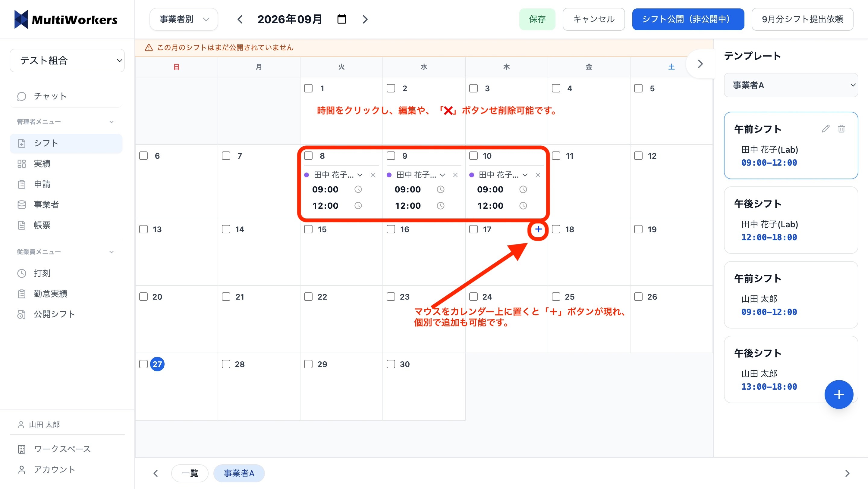868x489 pixels.
Task: Go to next month arrow
Action: 365,19
